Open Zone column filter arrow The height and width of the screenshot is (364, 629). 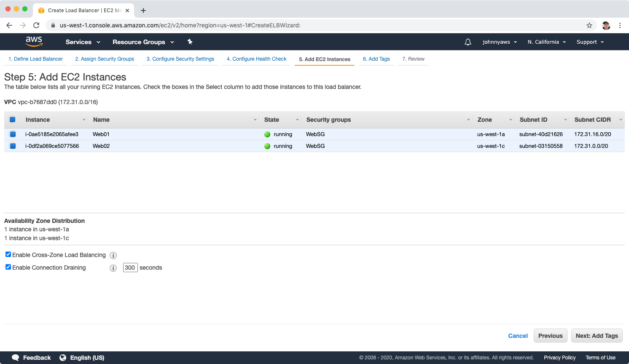(511, 120)
